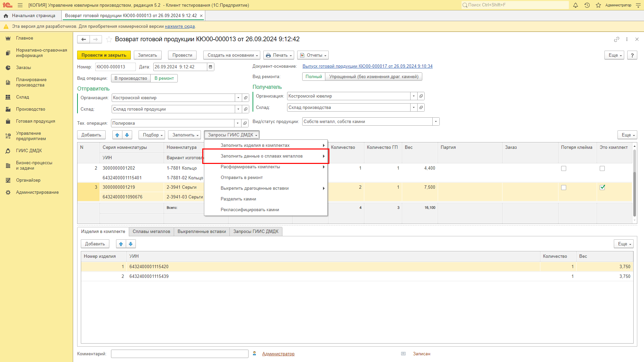Select Упрощенный repair type
The width and height of the screenshot is (644, 362).
point(374,77)
